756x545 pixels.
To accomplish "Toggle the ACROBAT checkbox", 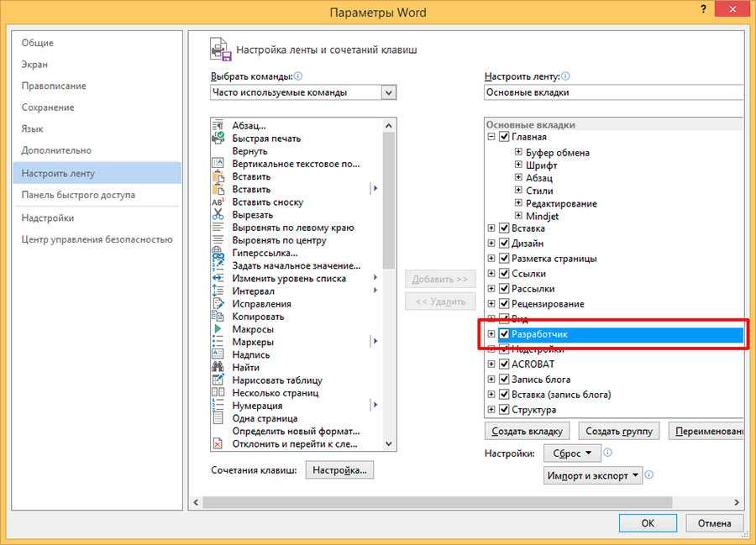I will coord(504,364).
